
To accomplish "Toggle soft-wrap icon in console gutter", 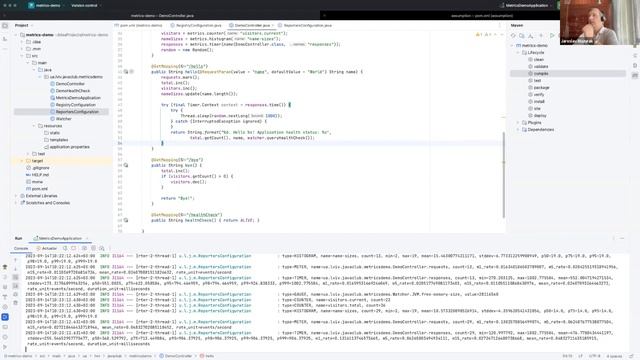I will click(16, 277).
